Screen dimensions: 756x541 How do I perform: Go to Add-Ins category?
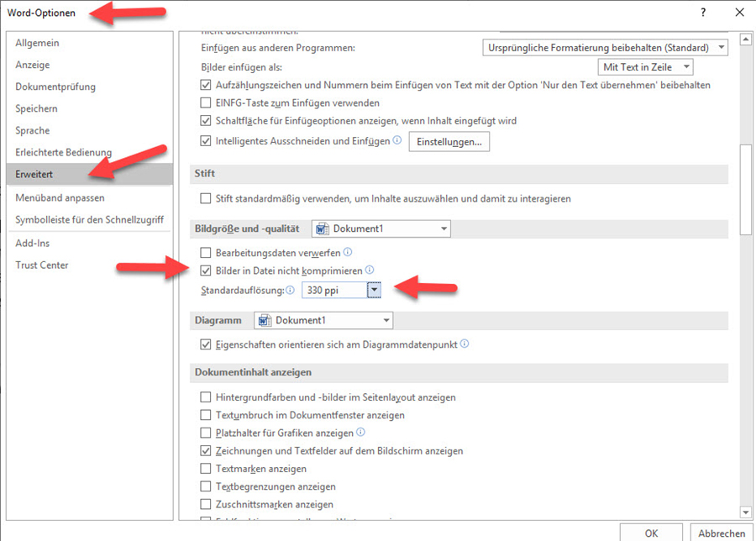pos(90,243)
